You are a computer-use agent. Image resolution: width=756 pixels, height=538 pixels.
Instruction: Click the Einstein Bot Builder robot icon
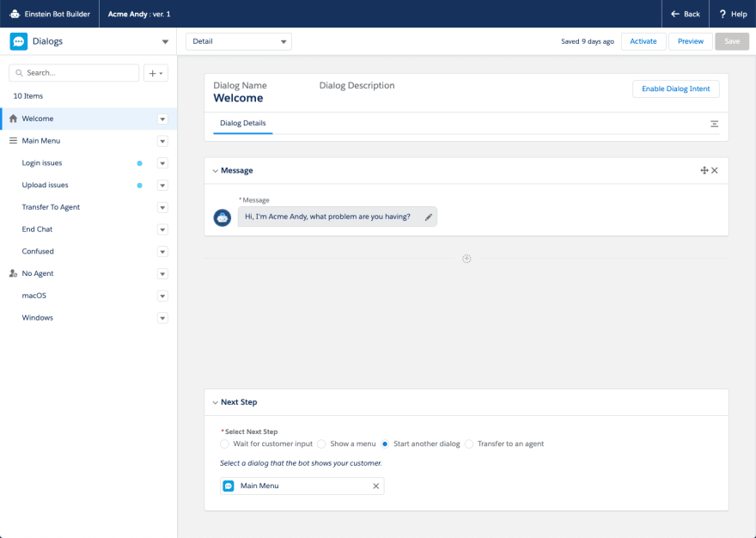coord(15,14)
